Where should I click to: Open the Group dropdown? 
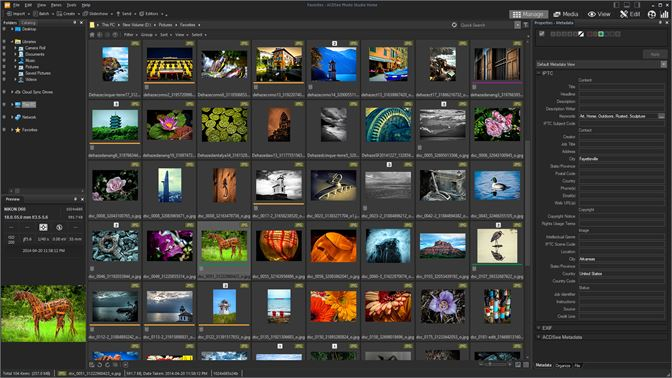[x=147, y=35]
